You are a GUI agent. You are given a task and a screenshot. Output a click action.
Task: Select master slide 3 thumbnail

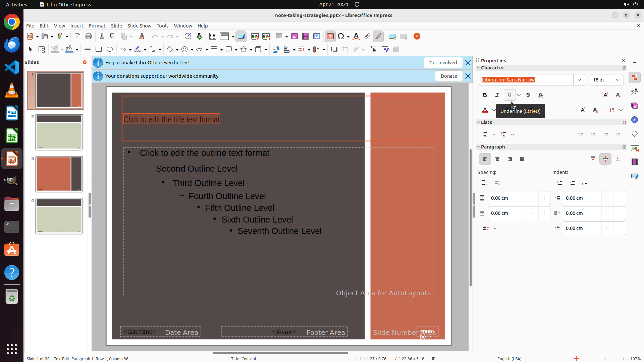[x=59, y=174]
